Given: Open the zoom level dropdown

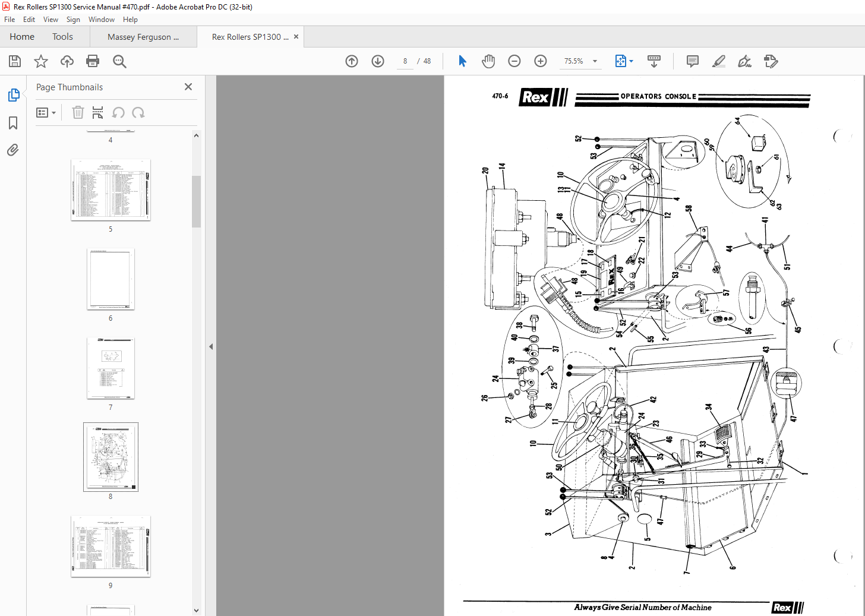Looking at the screenshot, I should (595, 61).
